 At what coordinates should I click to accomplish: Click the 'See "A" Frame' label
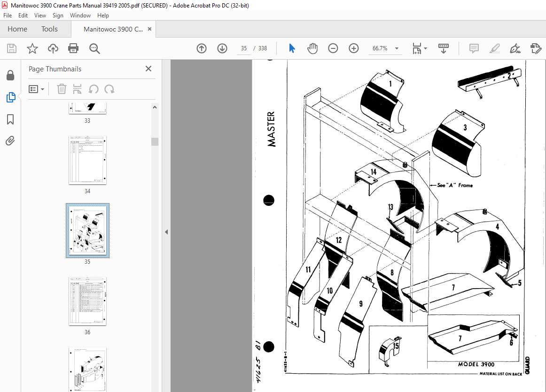[x=455, y=185]
